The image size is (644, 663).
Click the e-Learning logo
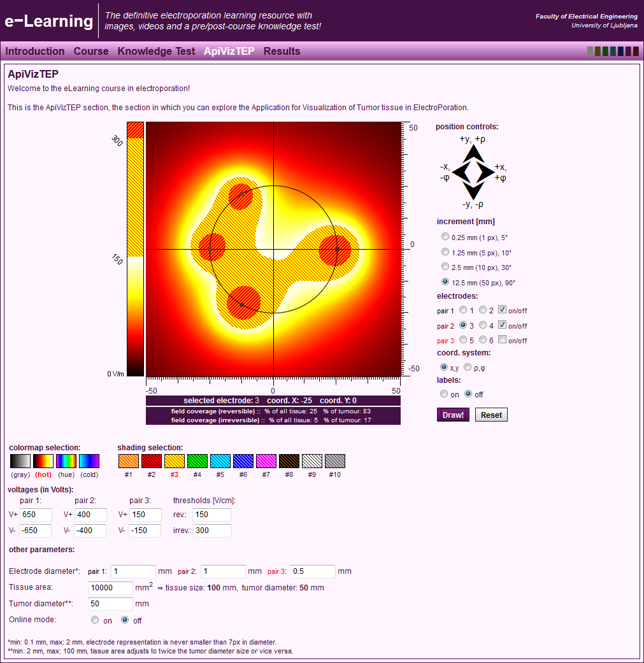tap(48, 21)
